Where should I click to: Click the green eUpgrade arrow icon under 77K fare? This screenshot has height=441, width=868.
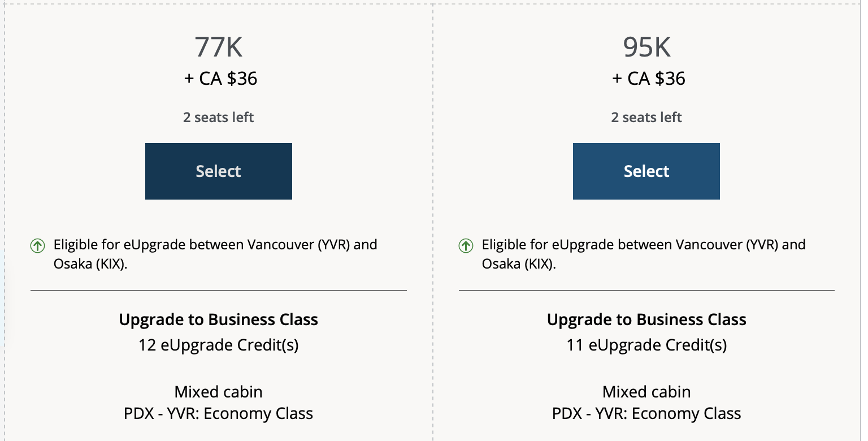[37, 245]
